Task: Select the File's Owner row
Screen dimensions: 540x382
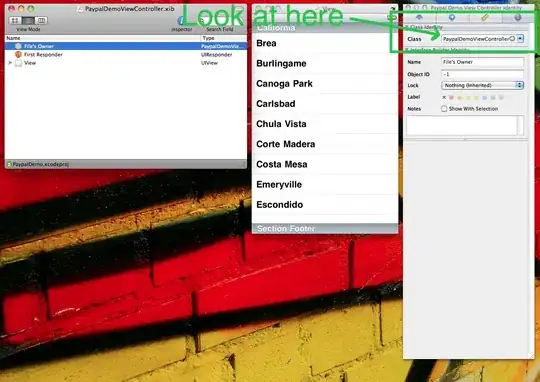Action: (x=126, y=46)
